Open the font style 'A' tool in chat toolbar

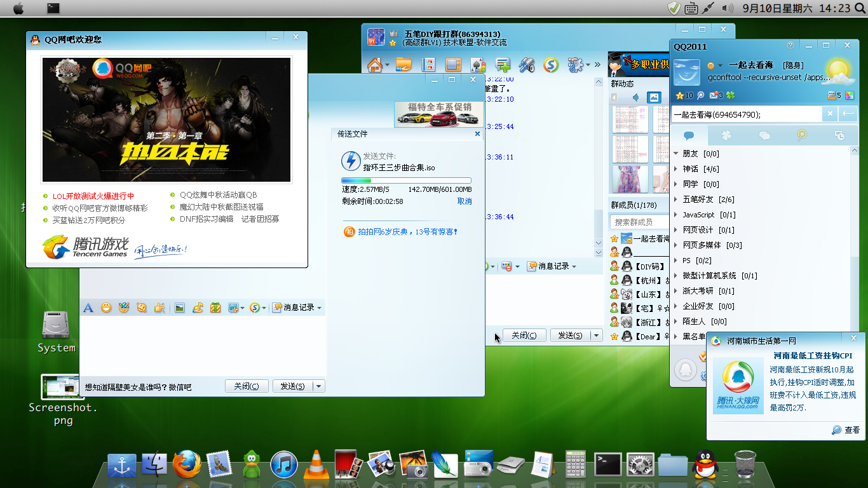coord(88,308)
